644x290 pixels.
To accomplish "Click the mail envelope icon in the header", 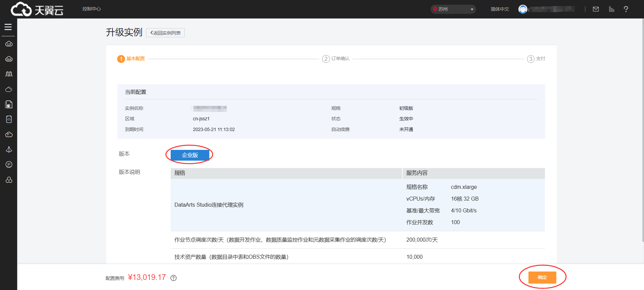I will click(596, 9).
